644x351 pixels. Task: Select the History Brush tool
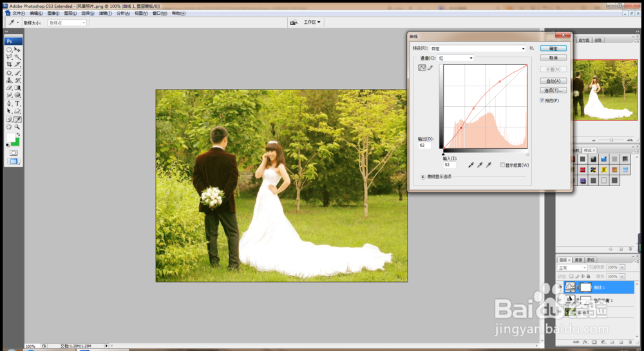point(17,80)
